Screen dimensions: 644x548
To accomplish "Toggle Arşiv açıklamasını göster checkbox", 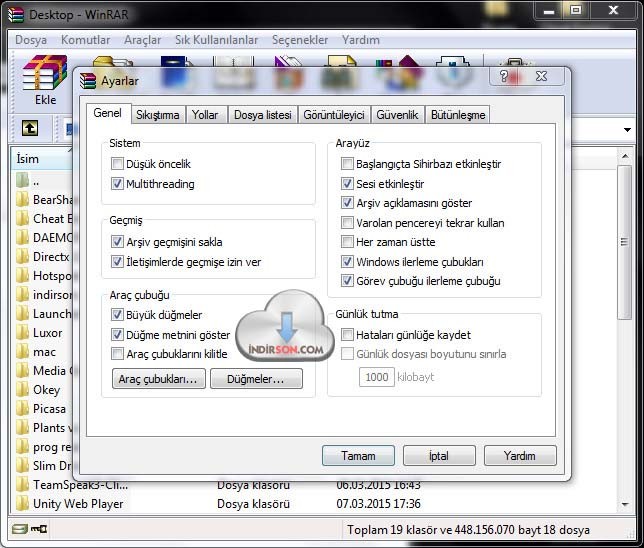I will (347, 203).
